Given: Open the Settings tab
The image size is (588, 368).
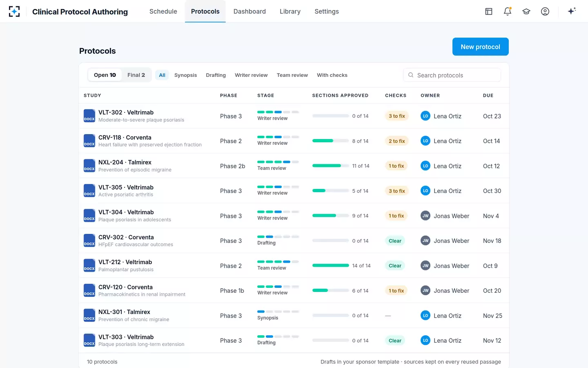Looking at the screenshot, I should click(327, 11).
